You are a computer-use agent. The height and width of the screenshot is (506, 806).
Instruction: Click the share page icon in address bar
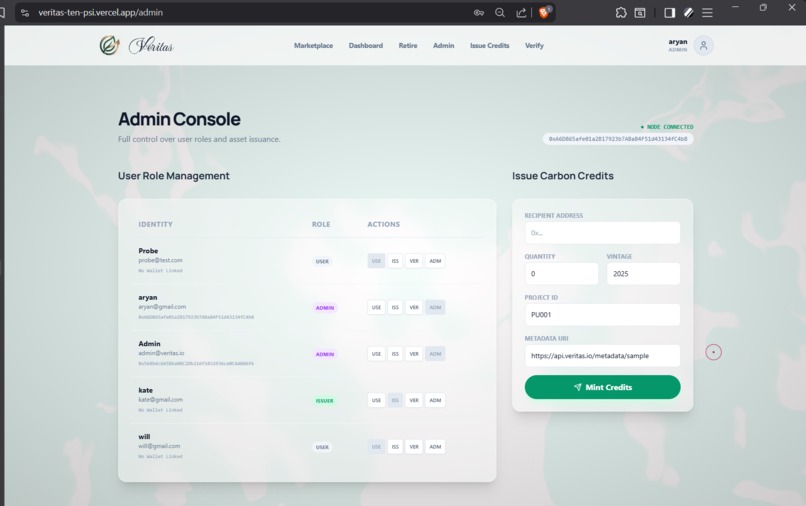tap(521, 13)
